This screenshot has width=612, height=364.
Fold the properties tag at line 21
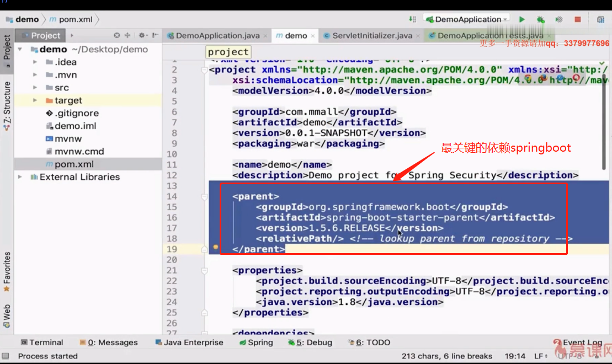(204, 270)
